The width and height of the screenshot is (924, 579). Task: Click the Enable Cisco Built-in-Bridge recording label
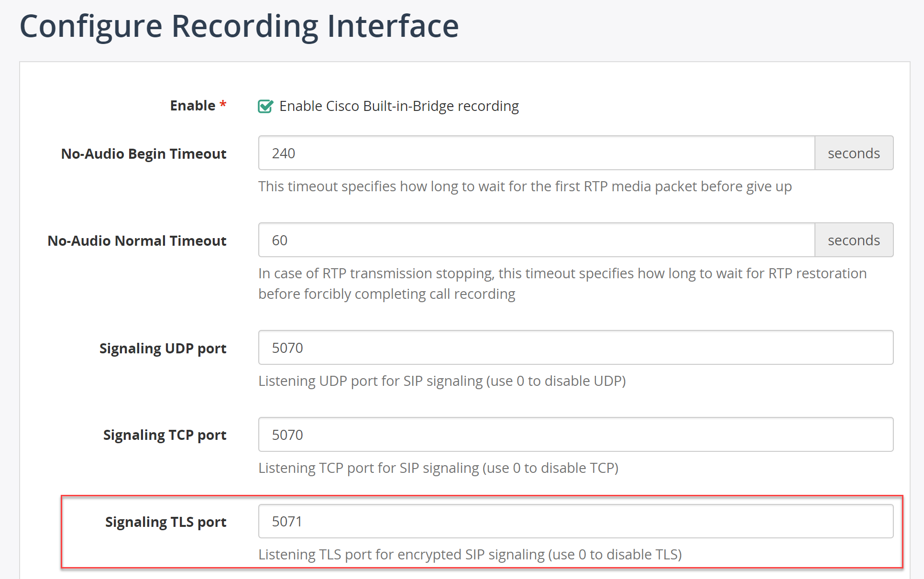399,106
